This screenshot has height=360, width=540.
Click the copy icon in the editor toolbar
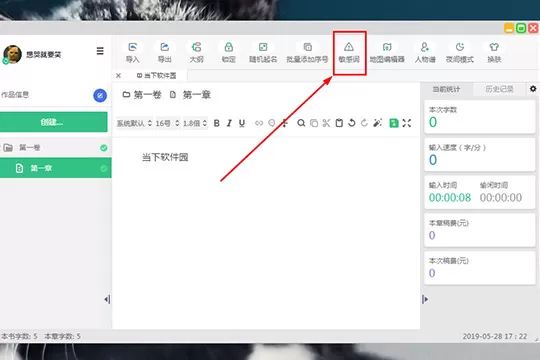tap(314, 123)
